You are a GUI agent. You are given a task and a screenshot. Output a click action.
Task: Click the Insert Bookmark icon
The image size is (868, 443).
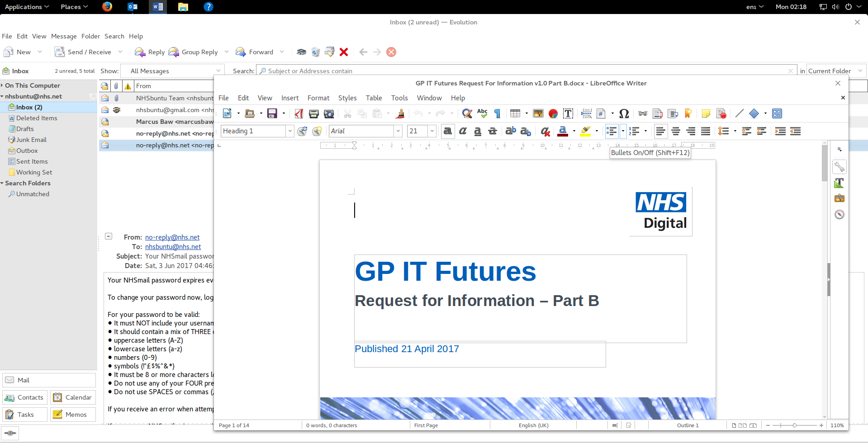(x=688, y=113)
